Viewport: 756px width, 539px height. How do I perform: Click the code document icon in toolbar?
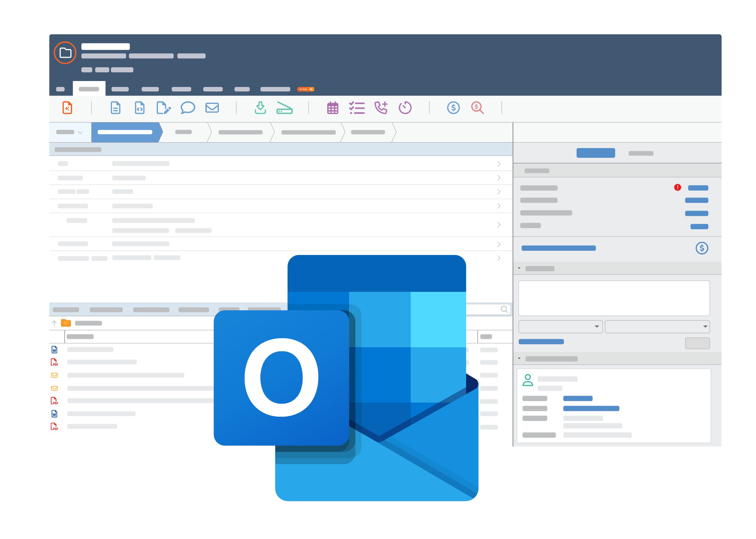pos(139,108)
